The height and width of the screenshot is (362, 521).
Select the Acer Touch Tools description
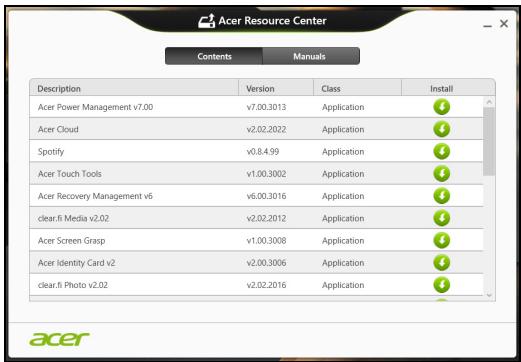[x=69, y=174]
